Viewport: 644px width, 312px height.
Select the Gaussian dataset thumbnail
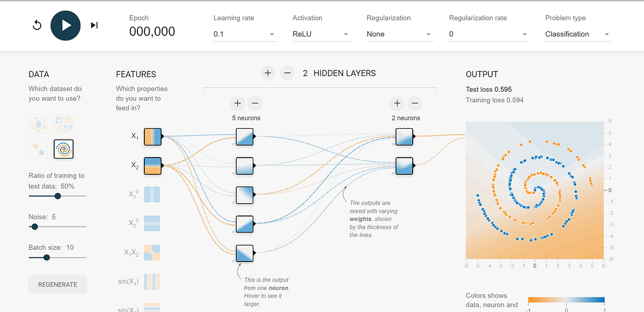[x=38, y=148]
